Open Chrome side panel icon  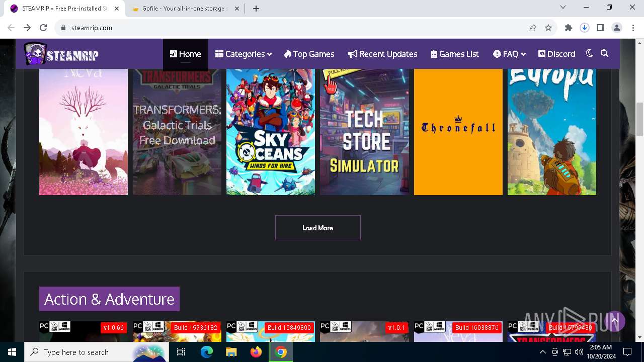pyautogui.click(x=601, y=28)
